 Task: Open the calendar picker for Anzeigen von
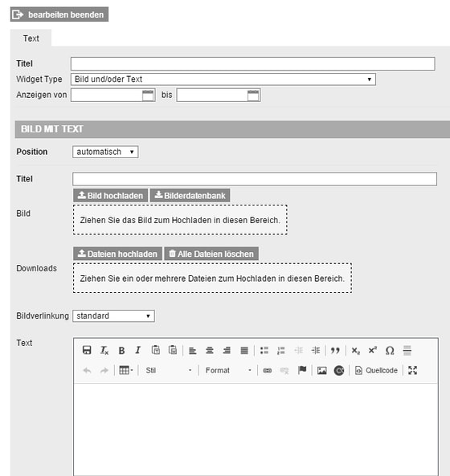148,96
